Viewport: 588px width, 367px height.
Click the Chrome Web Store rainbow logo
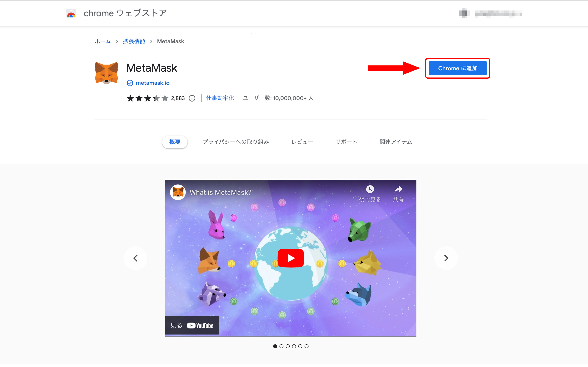[71, 13]
